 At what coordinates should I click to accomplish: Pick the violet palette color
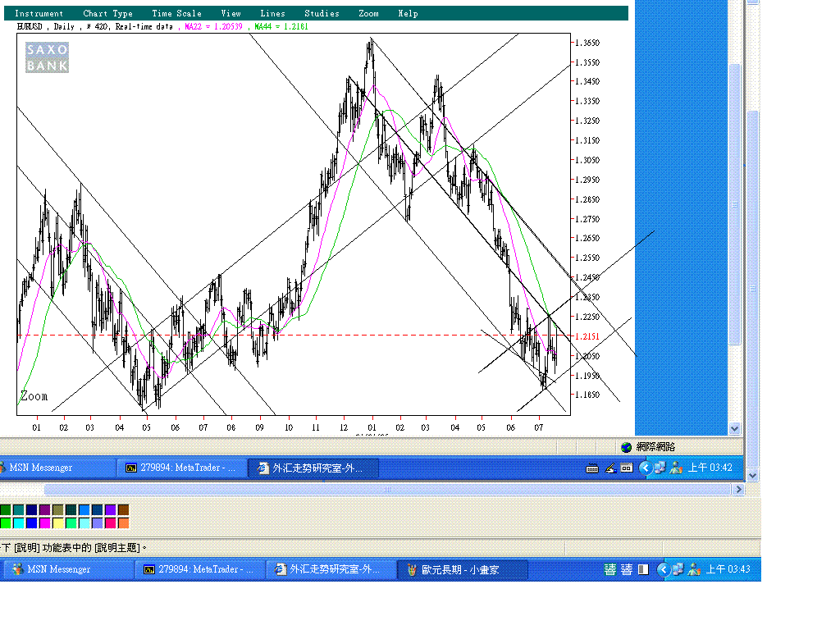click(111, 509)
